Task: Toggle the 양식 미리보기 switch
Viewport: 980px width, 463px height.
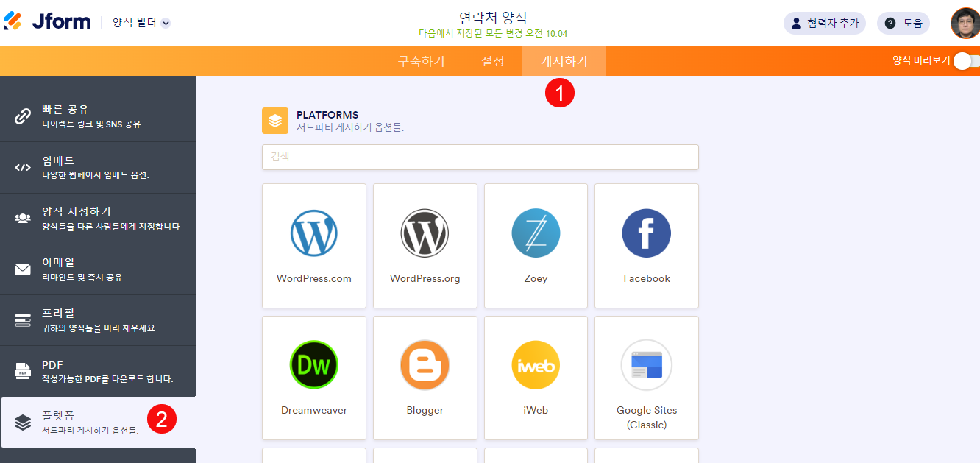Action: point(965,61)
